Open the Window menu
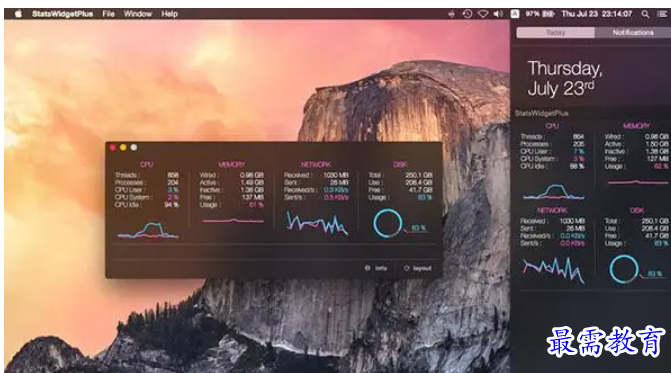 (x=138, y=14)
